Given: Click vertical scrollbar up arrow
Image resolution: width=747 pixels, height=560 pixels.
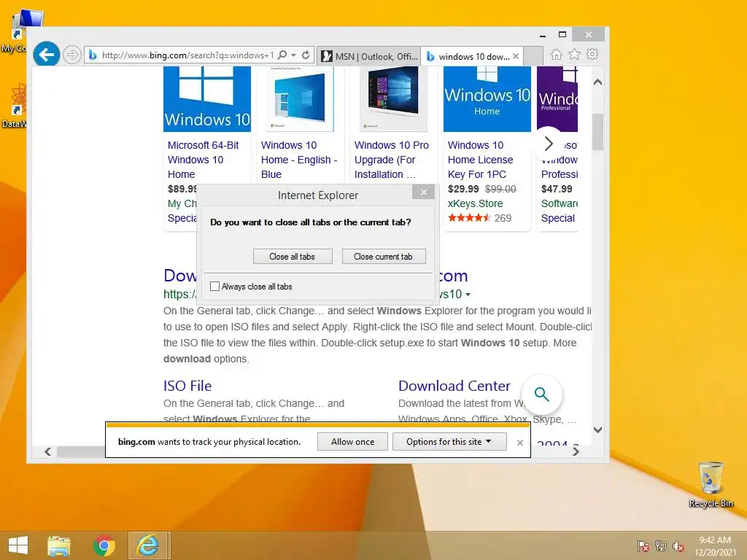Looking at the screenshot, I should 598,82.
